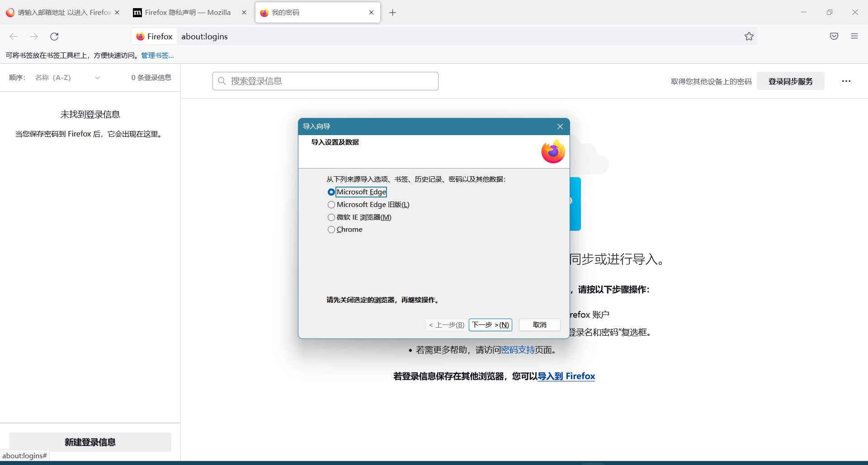
Task: Reload the current page
Action: [54, 37]
